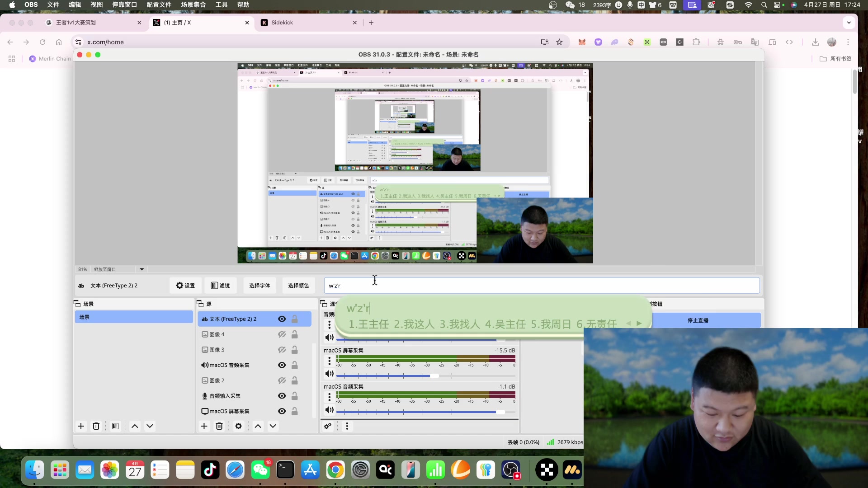This screenshot has height=488, width=868.
Task: Switch to Sidekick Chrome tab
Action: point(309,23)
